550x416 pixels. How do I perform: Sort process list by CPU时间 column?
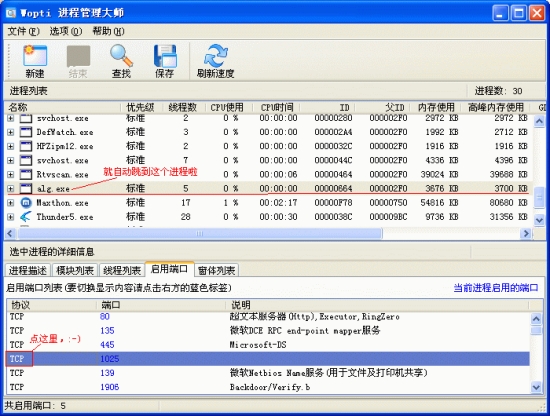point(276,107)
